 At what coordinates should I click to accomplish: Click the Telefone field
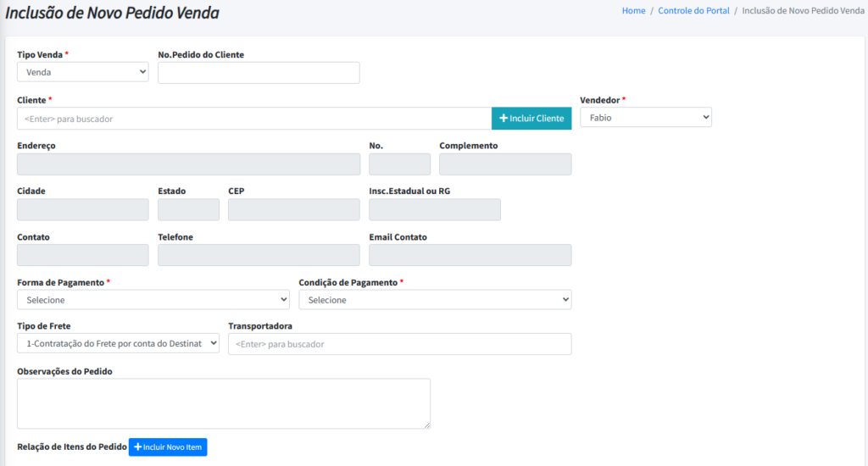[259, 255]
